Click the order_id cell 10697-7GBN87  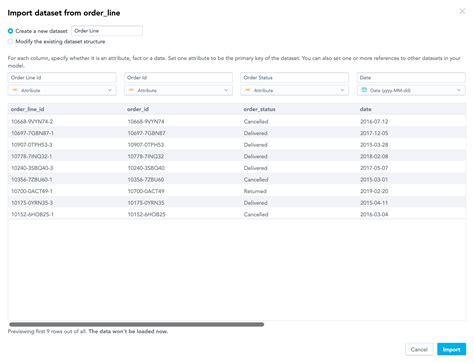pos(146,133)
